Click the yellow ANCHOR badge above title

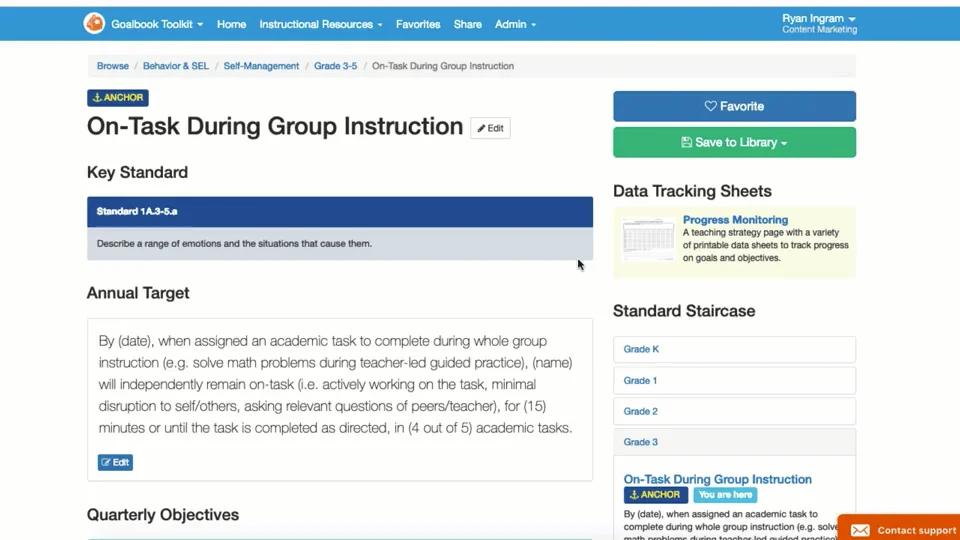click(x=118, y=97)
